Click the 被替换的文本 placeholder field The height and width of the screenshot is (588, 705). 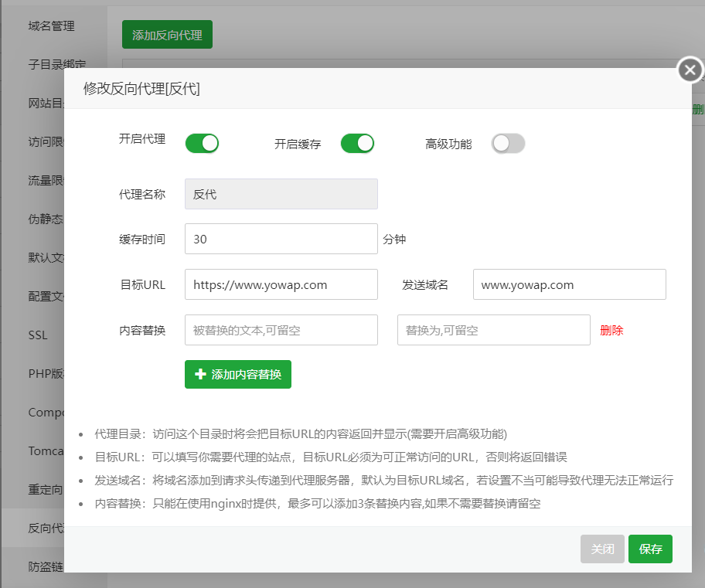[x=281, y=329]
